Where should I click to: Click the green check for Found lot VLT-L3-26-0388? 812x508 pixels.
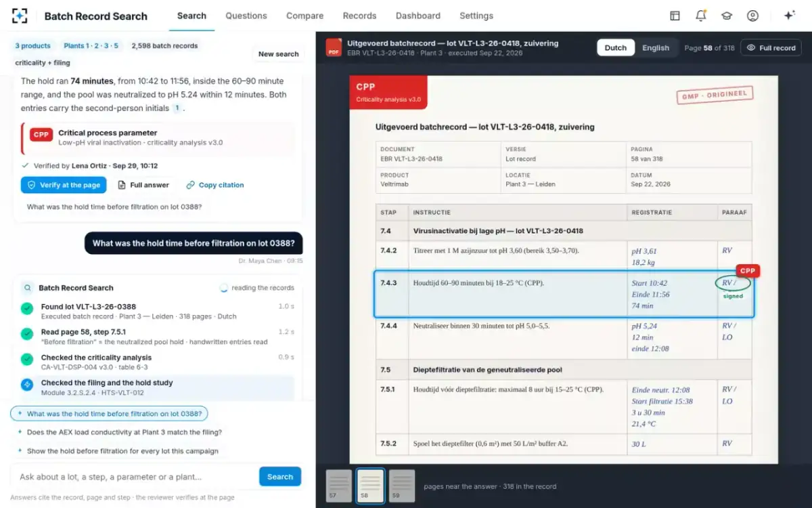point(27,309)
